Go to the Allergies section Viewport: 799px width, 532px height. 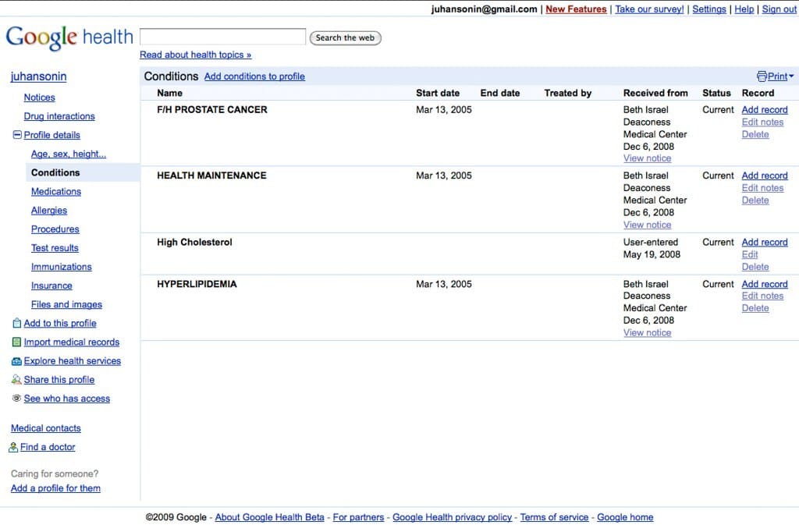pyautogui.click(x=49, y=211)
